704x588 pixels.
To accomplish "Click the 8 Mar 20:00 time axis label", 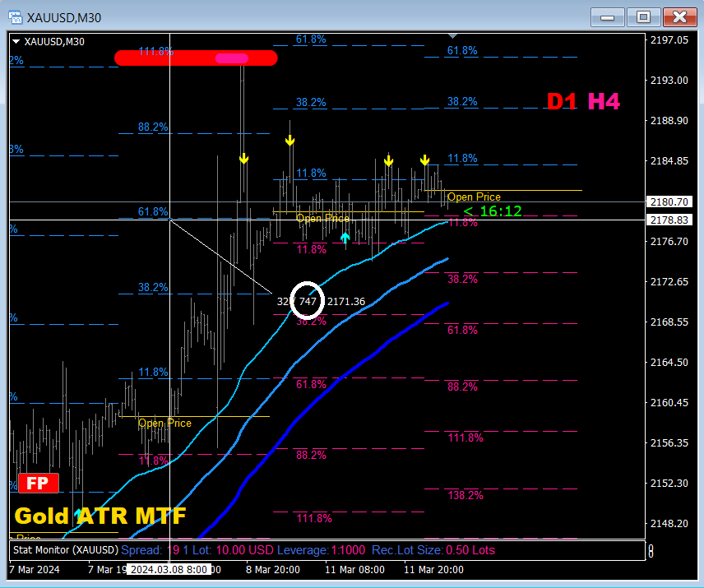I will (x=272, y=570).
